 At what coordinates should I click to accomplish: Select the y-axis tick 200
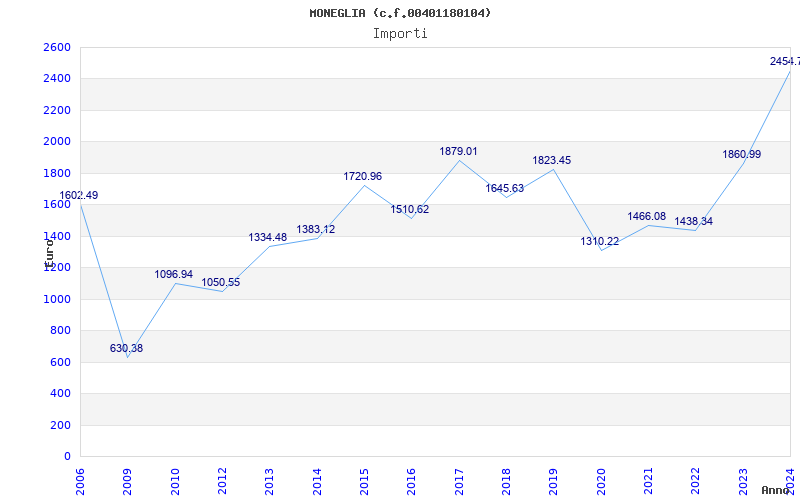[x=60, y=425]
